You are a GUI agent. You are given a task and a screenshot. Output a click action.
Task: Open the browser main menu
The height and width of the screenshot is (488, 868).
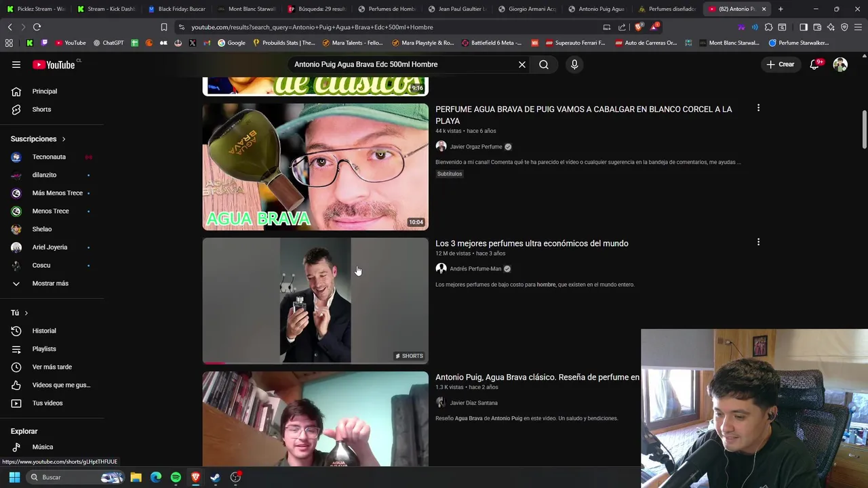858,27
